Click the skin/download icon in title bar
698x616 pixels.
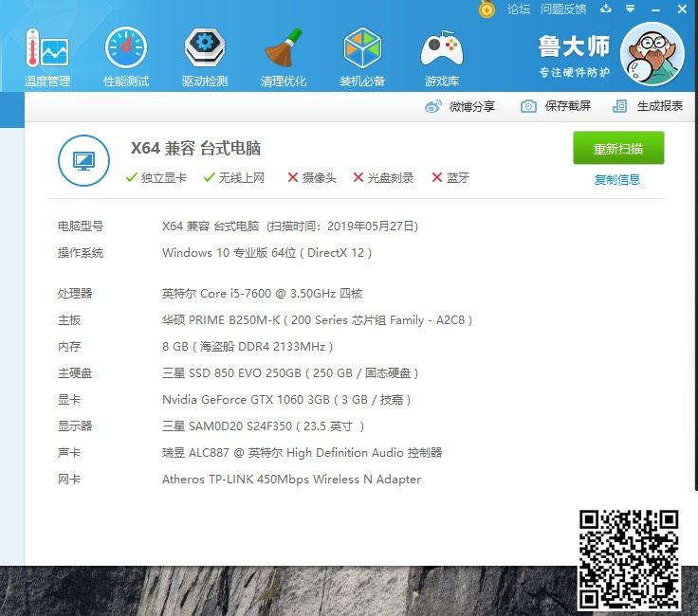click(x=606, y=9)
